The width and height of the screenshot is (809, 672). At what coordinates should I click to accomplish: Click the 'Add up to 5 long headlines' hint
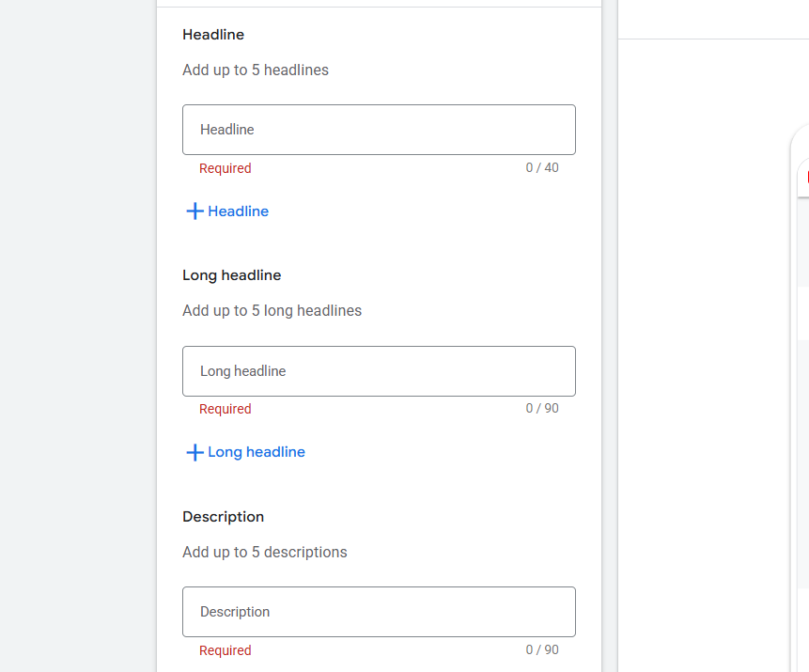tap(272, 311)
